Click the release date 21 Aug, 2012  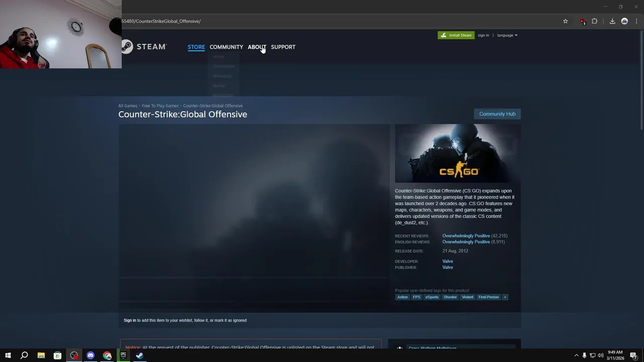click(455, 251)
